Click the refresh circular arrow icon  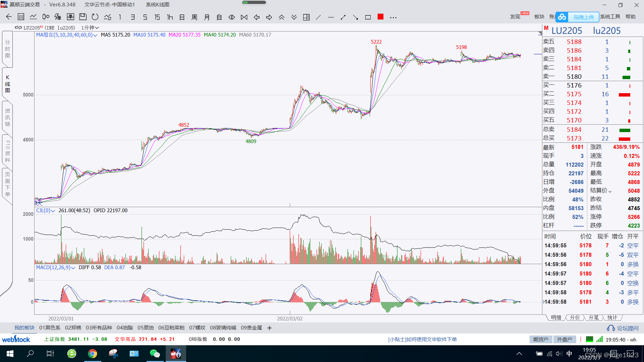click(95, 17)
